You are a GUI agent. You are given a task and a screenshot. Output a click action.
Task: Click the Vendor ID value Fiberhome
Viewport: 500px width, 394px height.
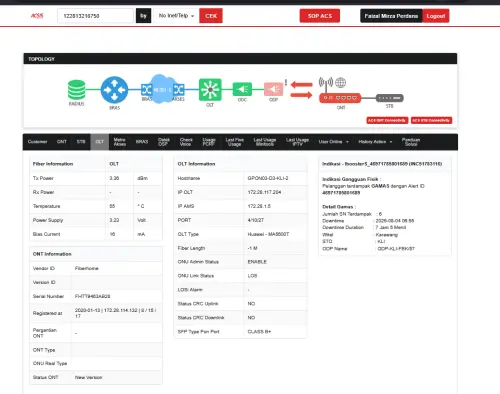[87, 268]
